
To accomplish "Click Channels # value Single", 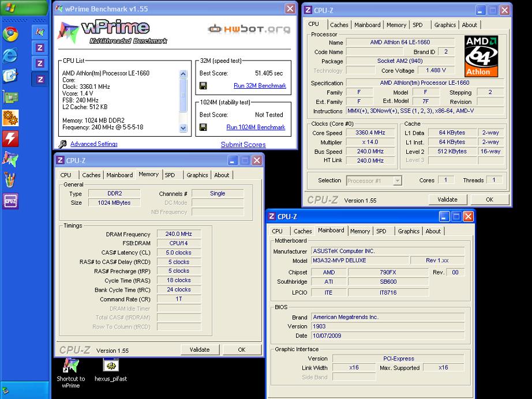I will click(218, 193).
